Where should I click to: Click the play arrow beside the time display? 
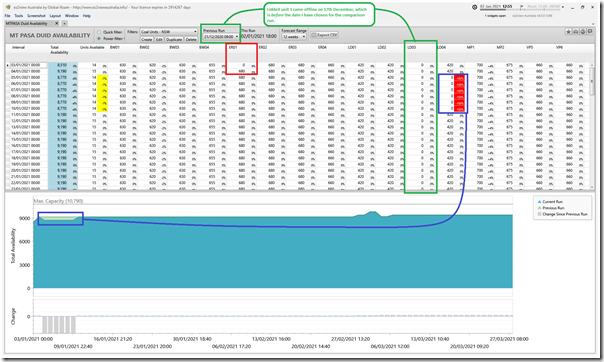click(x=522, y=7)
